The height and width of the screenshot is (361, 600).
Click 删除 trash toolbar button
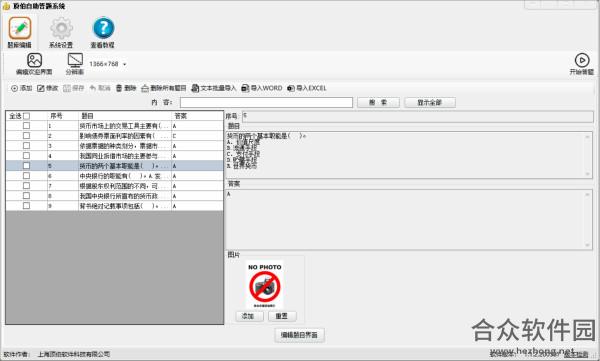tap(126, 88)
